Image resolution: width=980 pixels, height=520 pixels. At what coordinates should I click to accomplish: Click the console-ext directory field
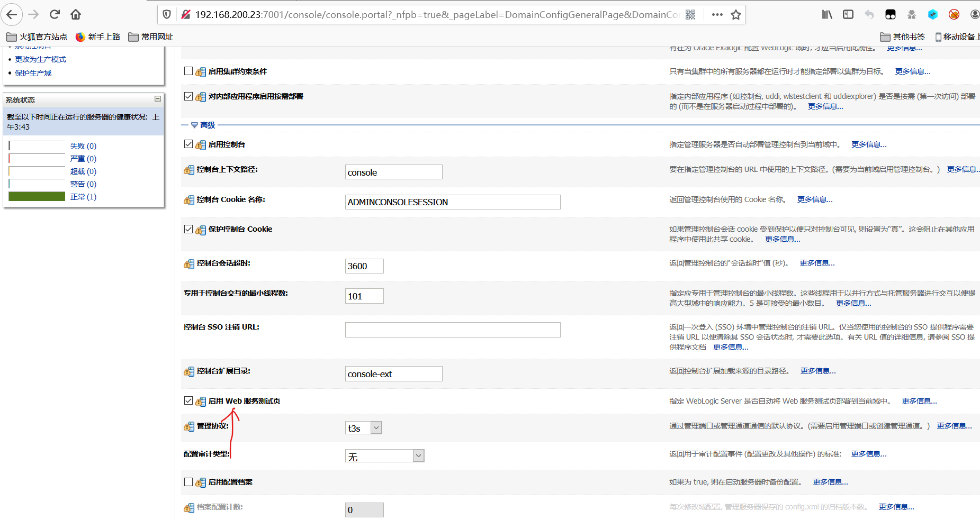pyautogui.click(x=394, y=373)
